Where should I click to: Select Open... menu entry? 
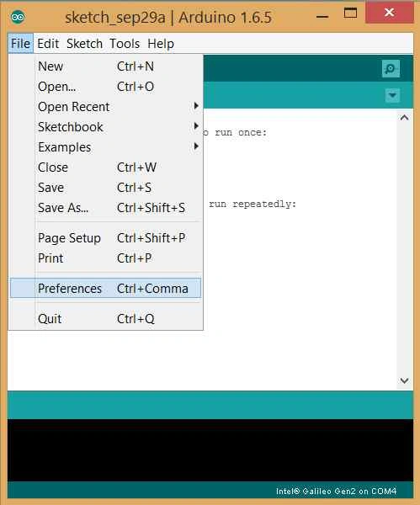(106, 87)
